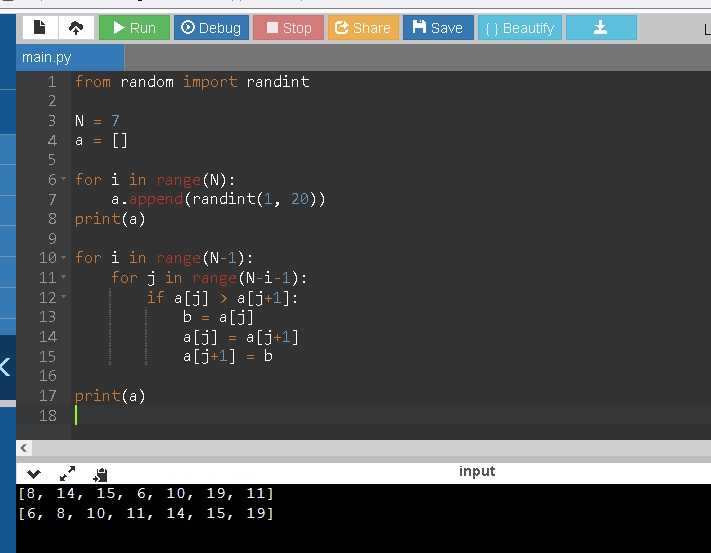Share the code via Share button

(x=362, y=28)
